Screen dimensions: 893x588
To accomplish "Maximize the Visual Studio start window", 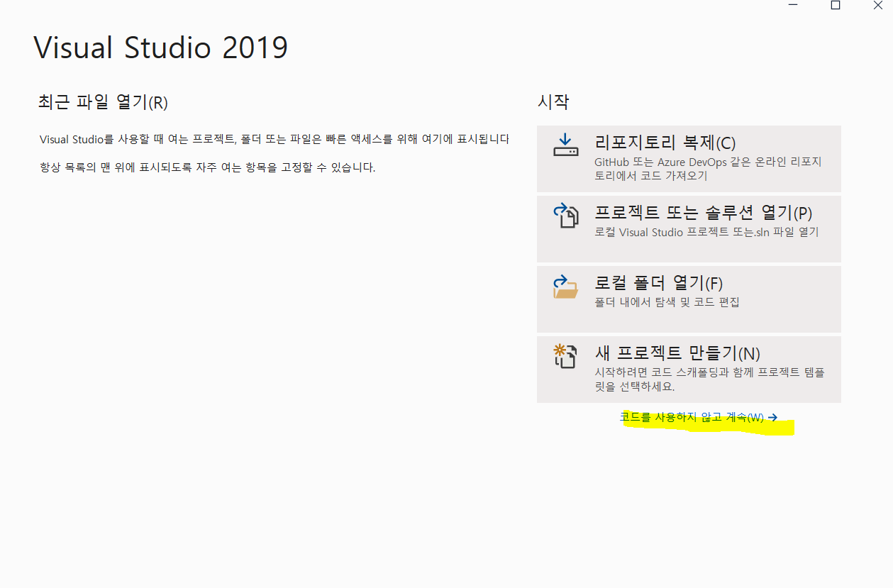I will pos(836,6).
